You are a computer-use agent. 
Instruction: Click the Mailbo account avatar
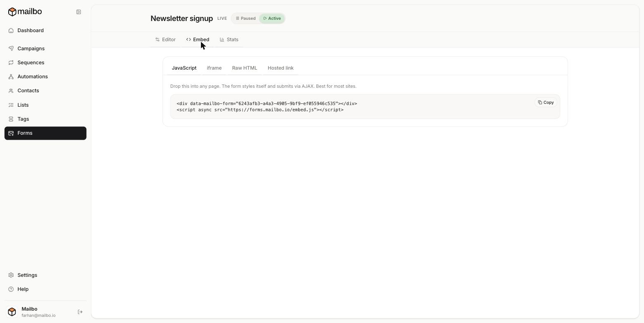point(12,312)
